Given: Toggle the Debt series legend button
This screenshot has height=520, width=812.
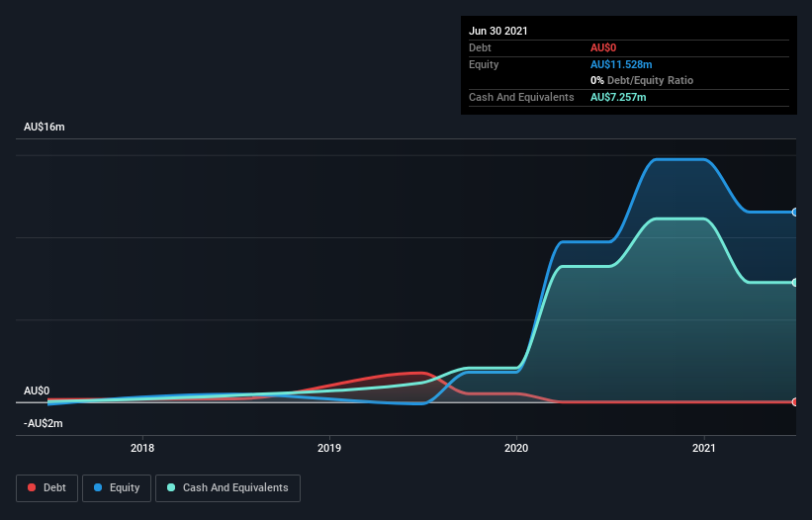Looking at the screenshot, I should (47, 488).
